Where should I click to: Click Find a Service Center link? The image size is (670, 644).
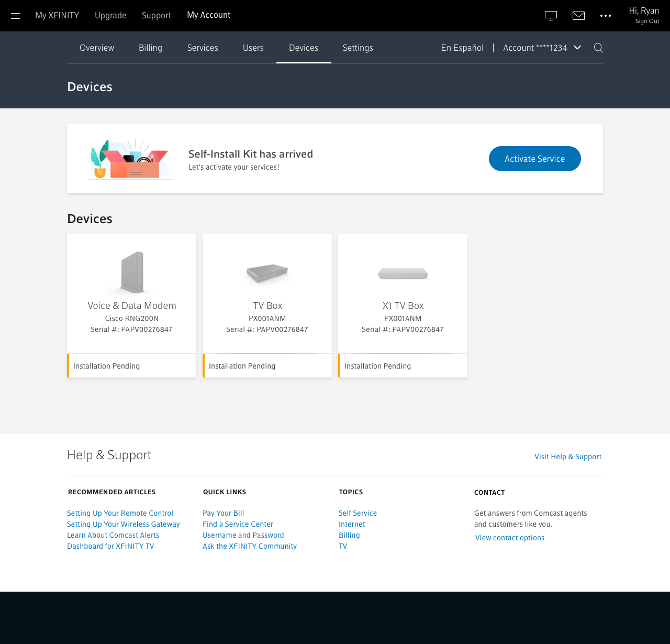click(x=238, y=524)
